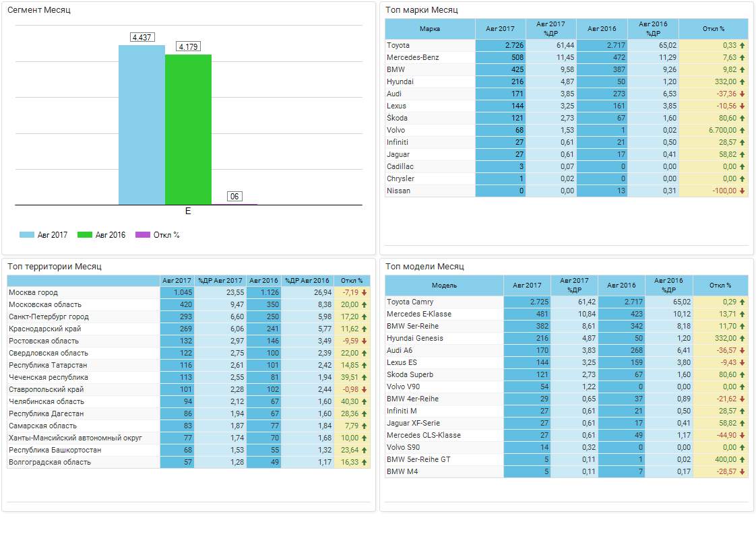Click the down arrow in Lexus ES row

742,362
